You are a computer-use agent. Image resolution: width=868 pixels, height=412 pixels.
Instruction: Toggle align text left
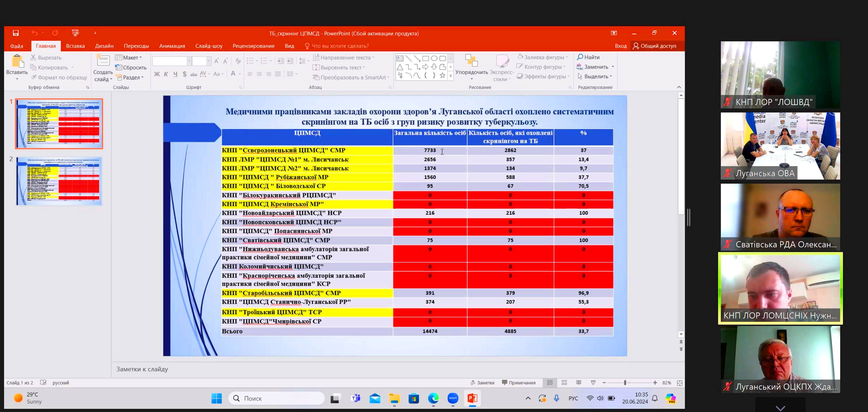pyautogui.click(x=250, y=74)
